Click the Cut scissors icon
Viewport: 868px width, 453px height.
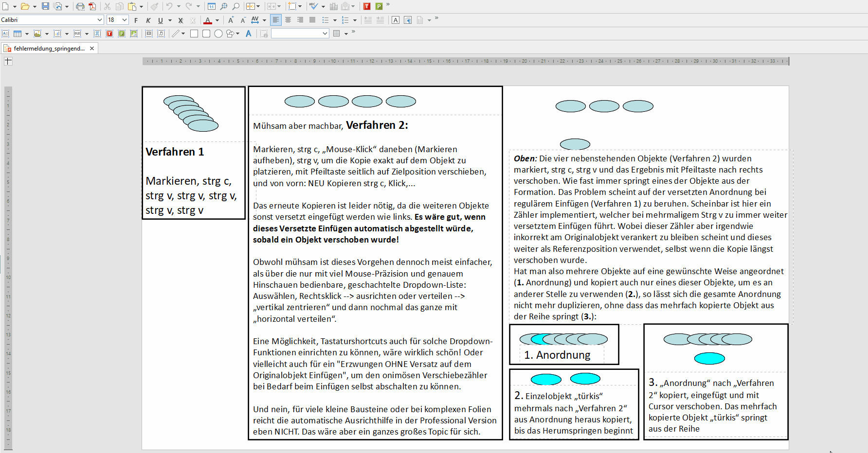(107, 6)
